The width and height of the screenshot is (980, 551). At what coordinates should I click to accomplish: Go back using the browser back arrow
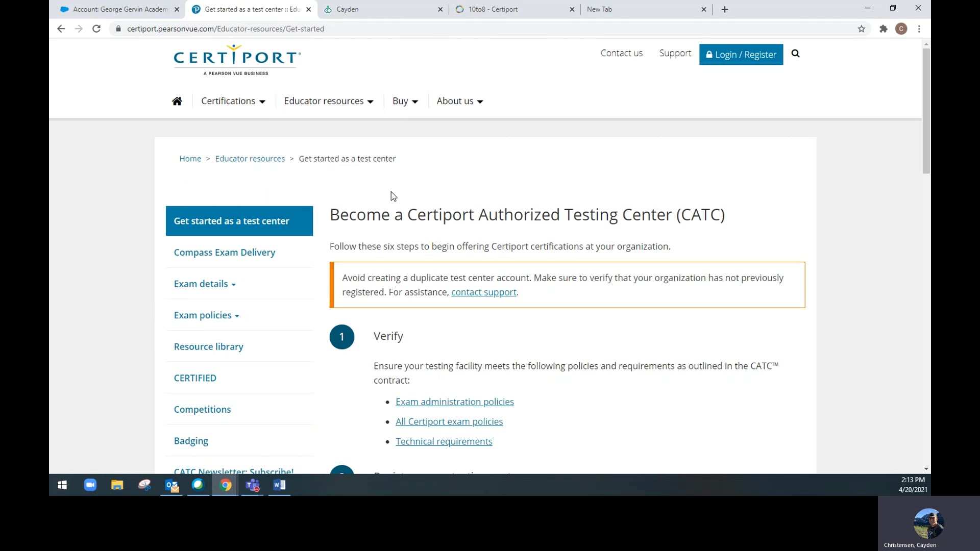point(61,29)
